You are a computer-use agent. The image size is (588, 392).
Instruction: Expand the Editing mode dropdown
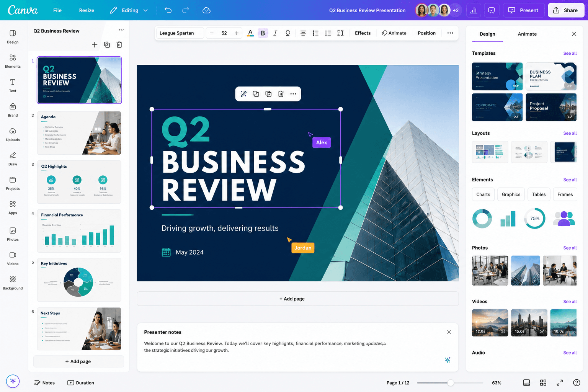(x=129, y=10)
